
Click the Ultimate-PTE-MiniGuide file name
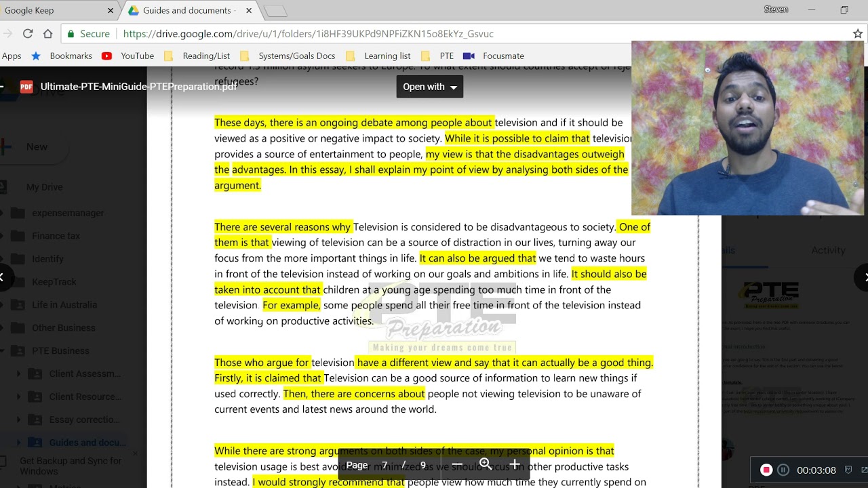pyautogui.click(x=138, y=87)
